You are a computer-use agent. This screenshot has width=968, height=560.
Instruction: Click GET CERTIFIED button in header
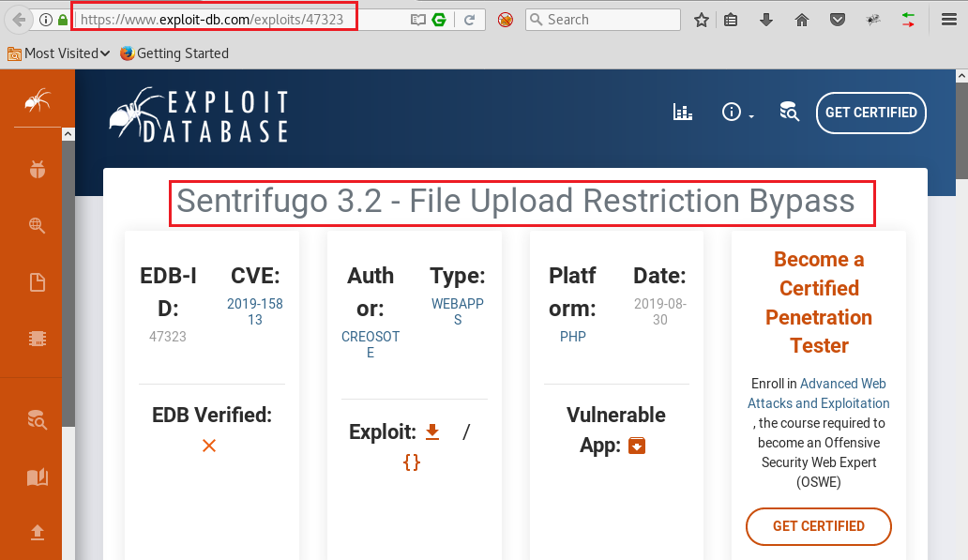click(871, 113)
